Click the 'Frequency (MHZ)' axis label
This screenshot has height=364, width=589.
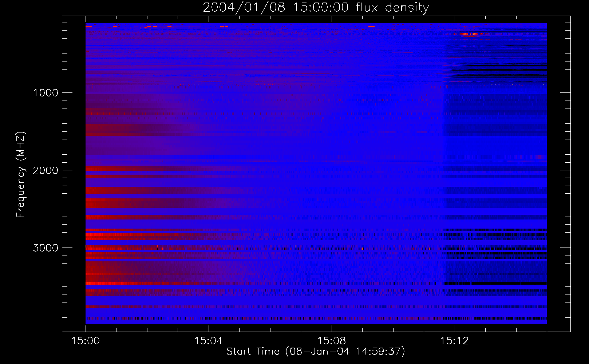coord(21,175)
